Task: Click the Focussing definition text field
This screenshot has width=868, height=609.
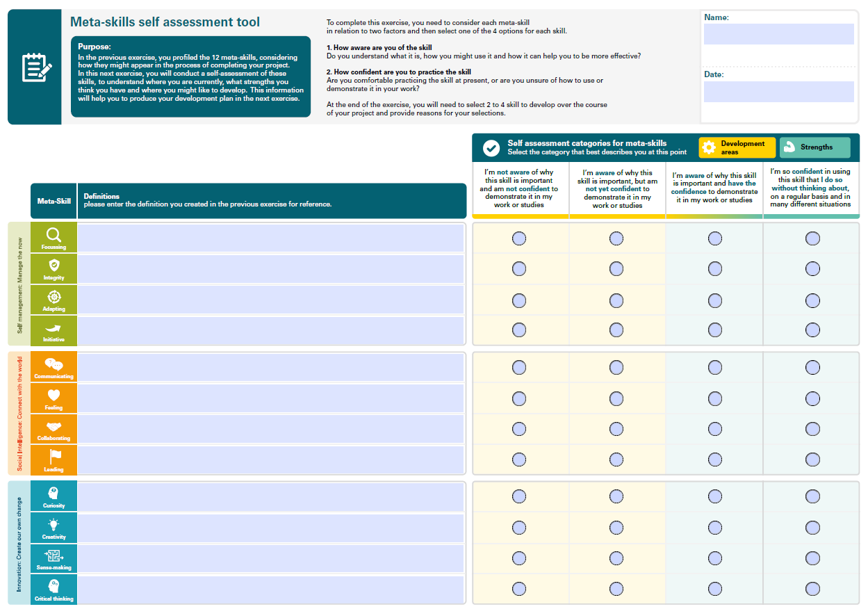Action: tap(270, 238)
